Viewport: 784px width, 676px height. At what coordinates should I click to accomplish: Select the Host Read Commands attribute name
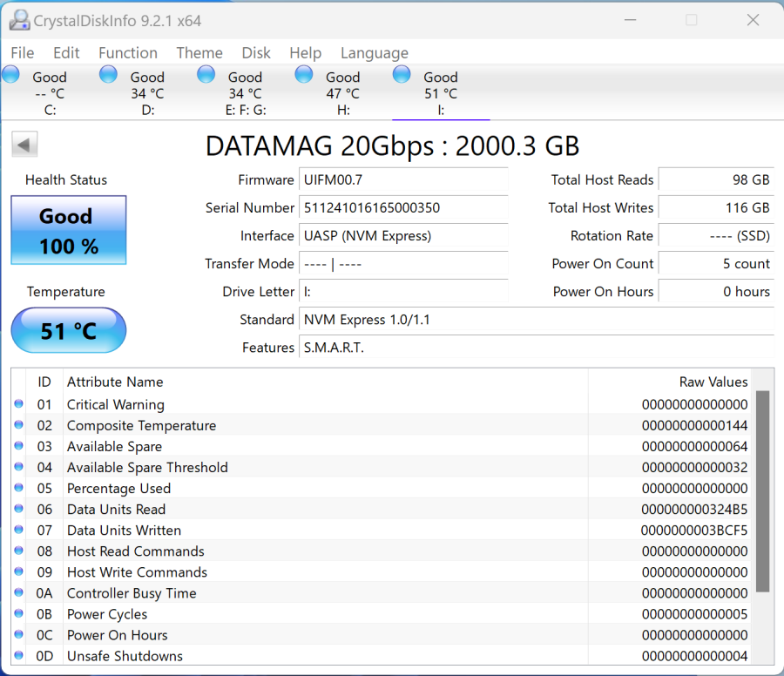click(136, 551)
